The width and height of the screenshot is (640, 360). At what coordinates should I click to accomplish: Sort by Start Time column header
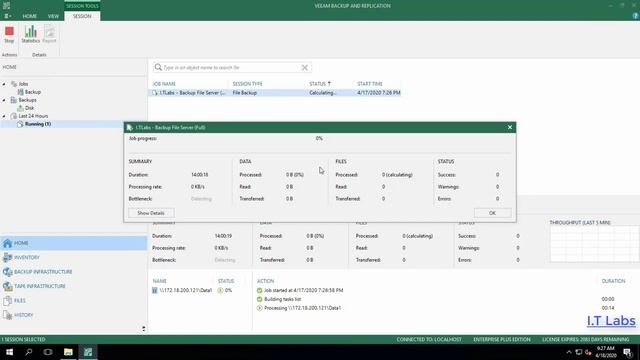[370, 84]
